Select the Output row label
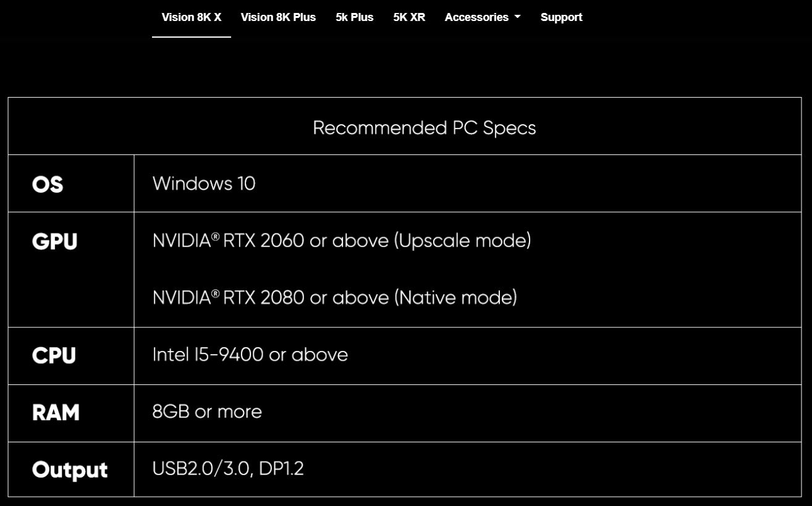Image resolution: width=812 pixels, height=506 pixels. 70,470
